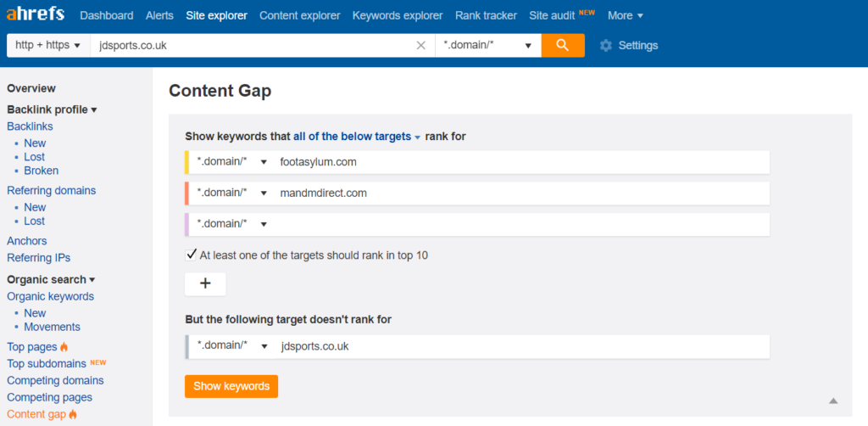Screen dimensions: 868x426
Task: Open Keywords explorer
Action: point(398,15)
